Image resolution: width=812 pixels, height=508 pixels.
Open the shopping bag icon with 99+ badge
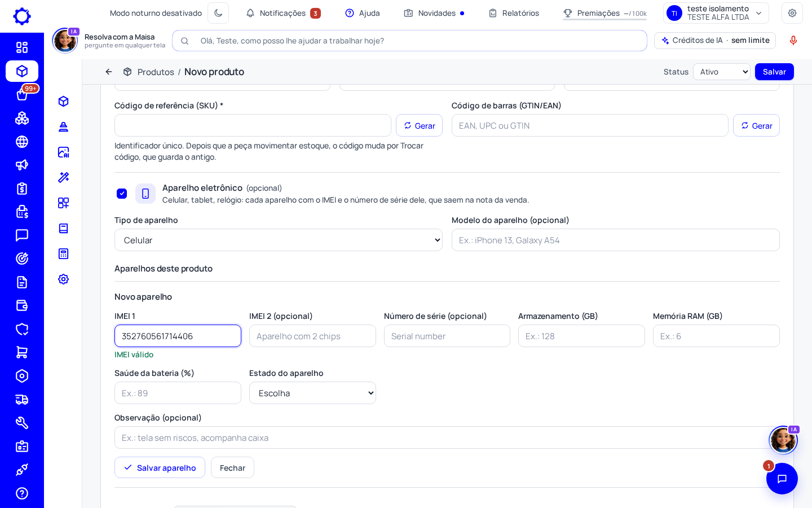(22, 95)
